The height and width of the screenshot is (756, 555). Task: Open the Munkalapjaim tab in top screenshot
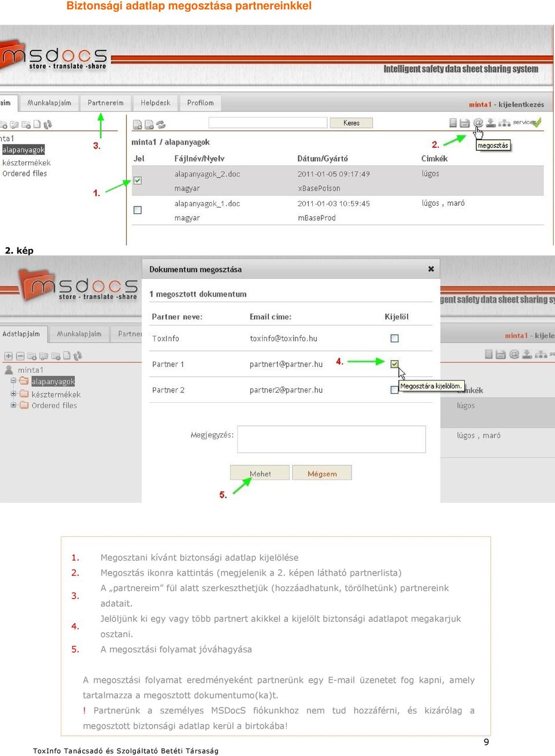point(50,103)
